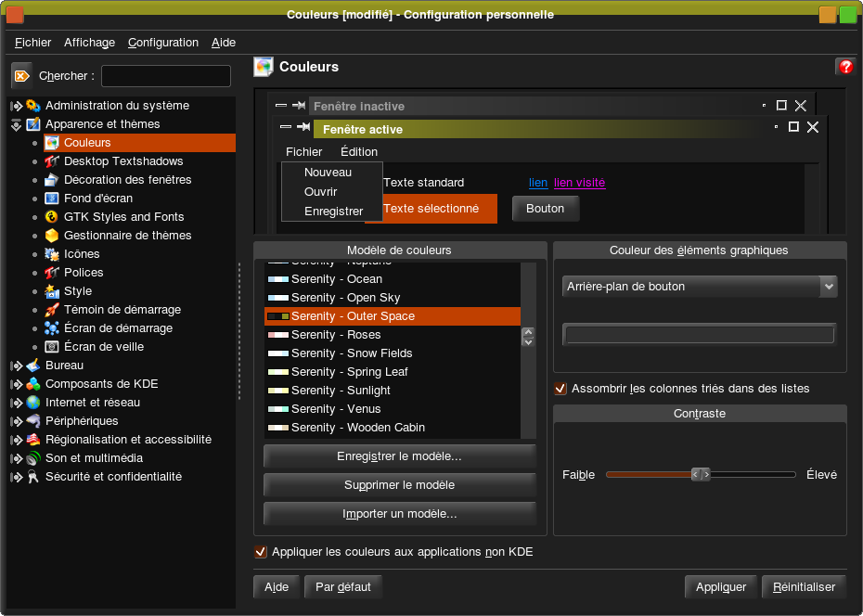Click the Contraste slider handle
The width and height of the screenshot is (863, 616).
click(x=701, y=475)
